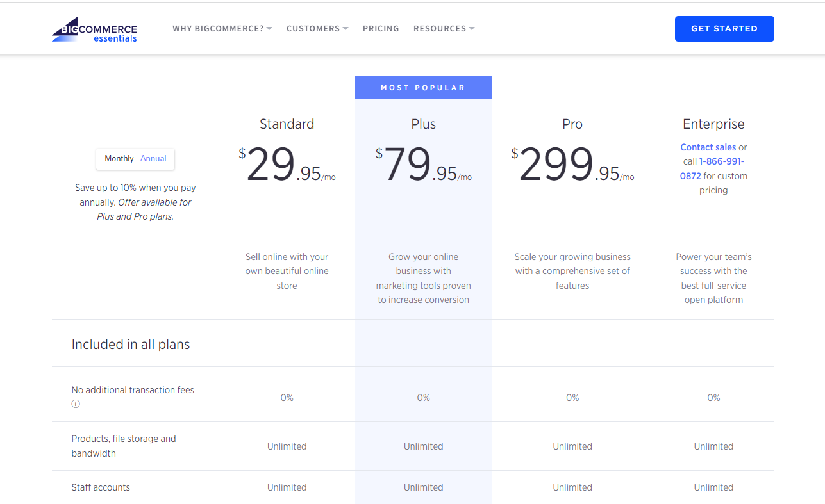Image resolution: width=825 pixels, height=504 pixels.
Task: Click the Most Popular banner
Action: coord(423,88)
